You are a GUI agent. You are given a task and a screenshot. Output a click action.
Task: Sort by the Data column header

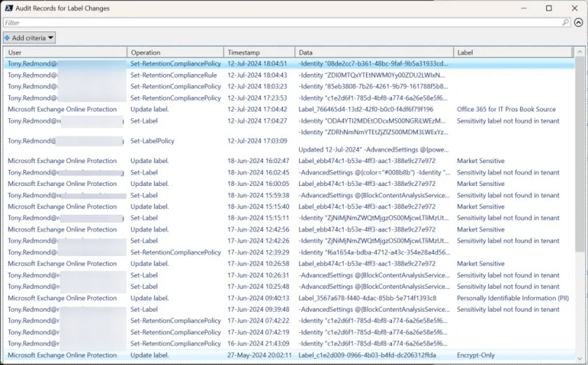[x=374, y=52]
